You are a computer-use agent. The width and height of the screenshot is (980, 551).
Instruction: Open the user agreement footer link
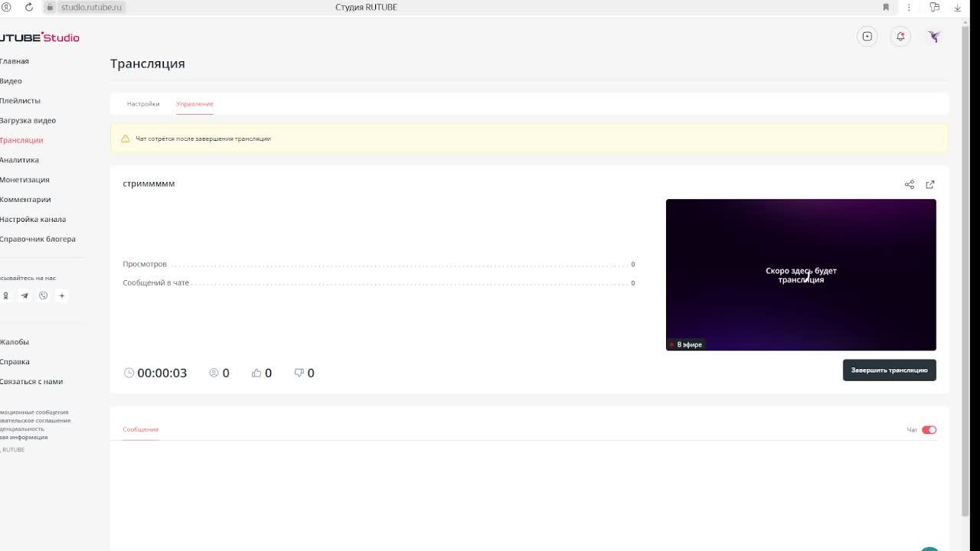35,421
